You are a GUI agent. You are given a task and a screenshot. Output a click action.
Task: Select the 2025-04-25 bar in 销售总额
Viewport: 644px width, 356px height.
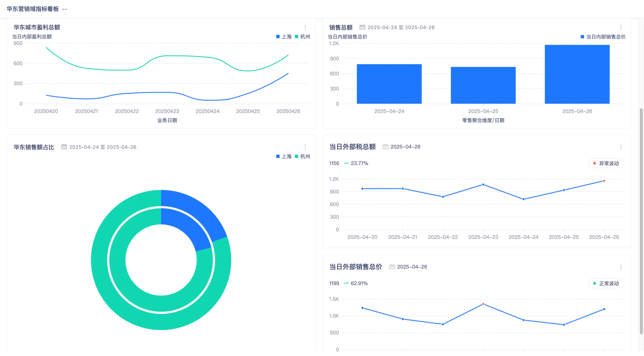pyautogui.click(x=483, y=85)
